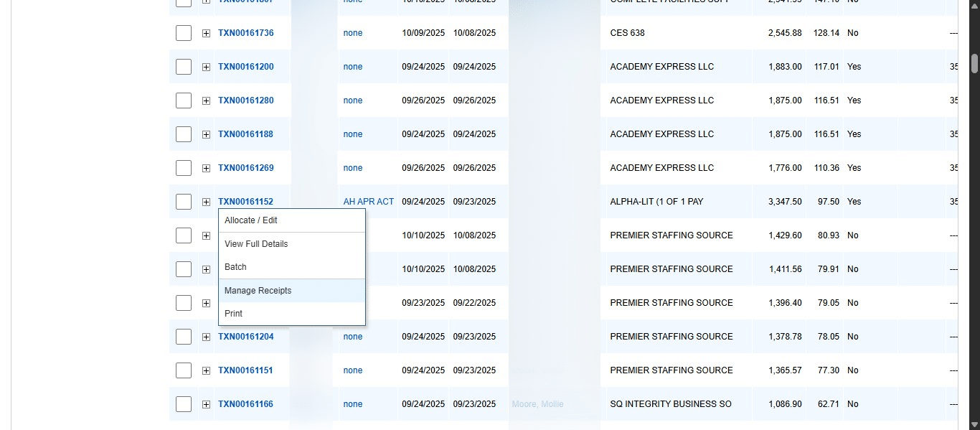This screenshot has width=980, height=430.
Task: Expand details for row TXN00161166
Action: 206,403
